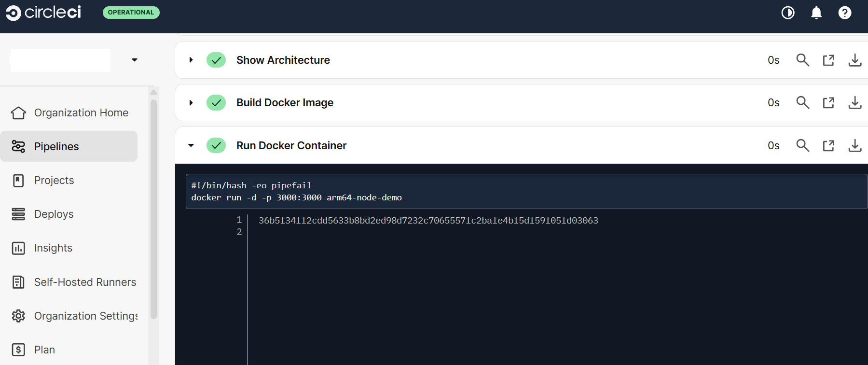
Task: Click Run Docker Container success check icon
Action: tap(216, 145)
